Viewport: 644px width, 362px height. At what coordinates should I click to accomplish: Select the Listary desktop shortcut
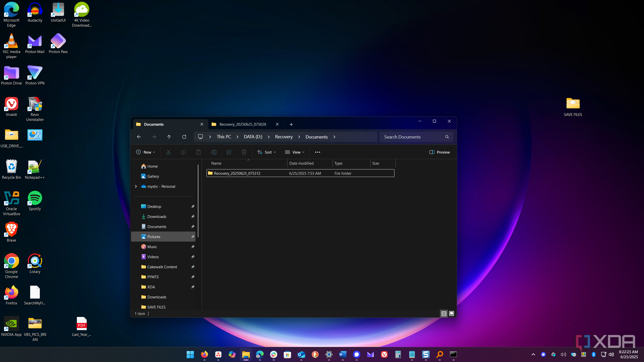click(35, 264)
